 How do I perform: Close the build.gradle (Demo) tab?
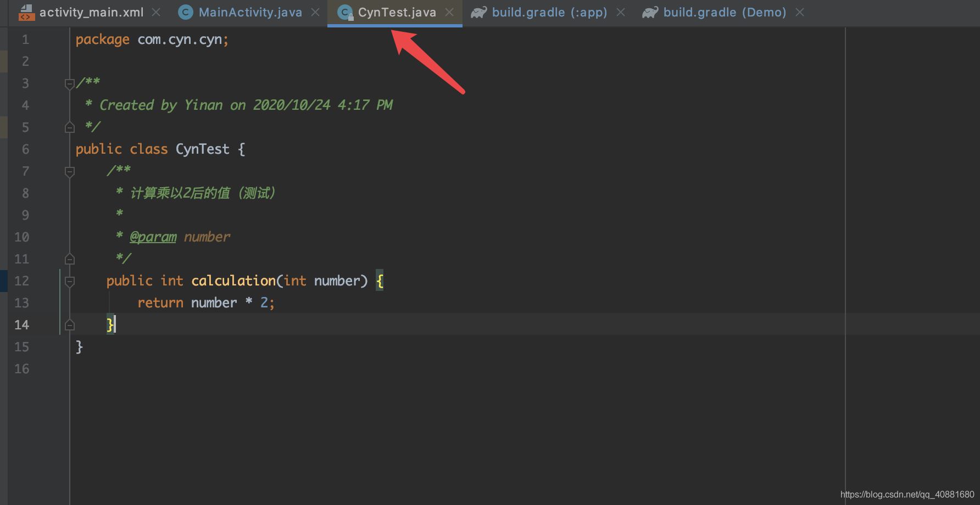(x=800, y=12)
